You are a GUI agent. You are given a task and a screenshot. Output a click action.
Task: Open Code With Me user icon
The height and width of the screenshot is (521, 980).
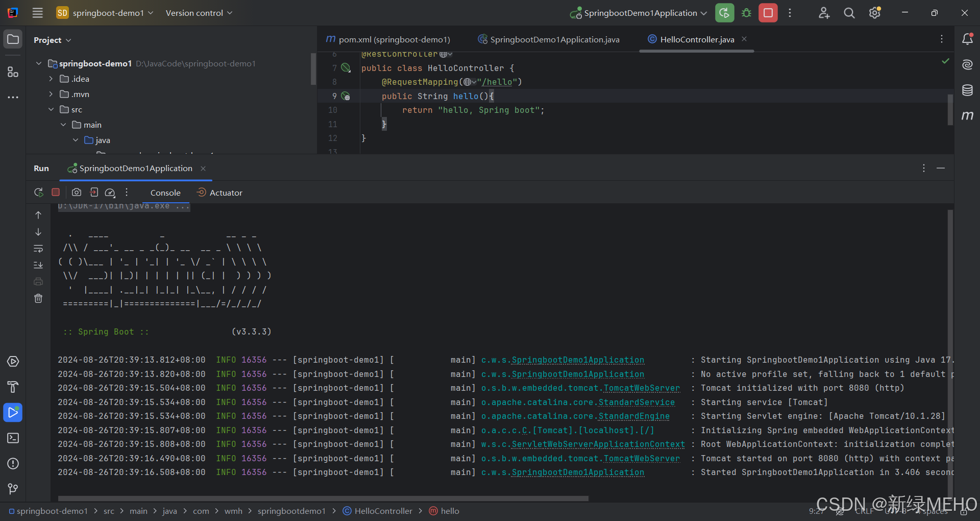[x=824, y=13]
